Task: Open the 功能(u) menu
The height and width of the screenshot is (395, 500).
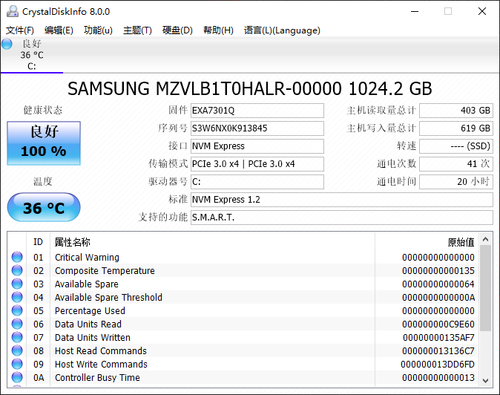Action: pyautogui.click(x=98, y=30)
